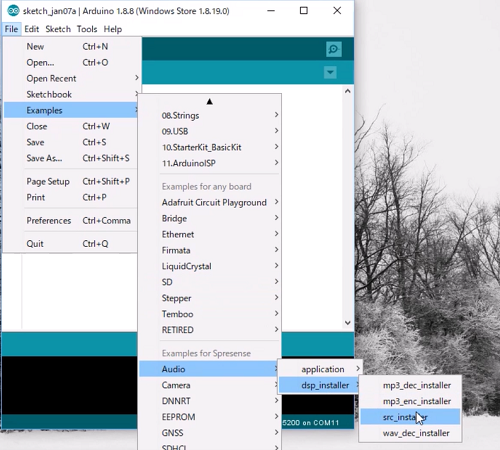500x450 pixels.
Task: Expand 11.ArduinoISP examples
Action: (210, 163)
